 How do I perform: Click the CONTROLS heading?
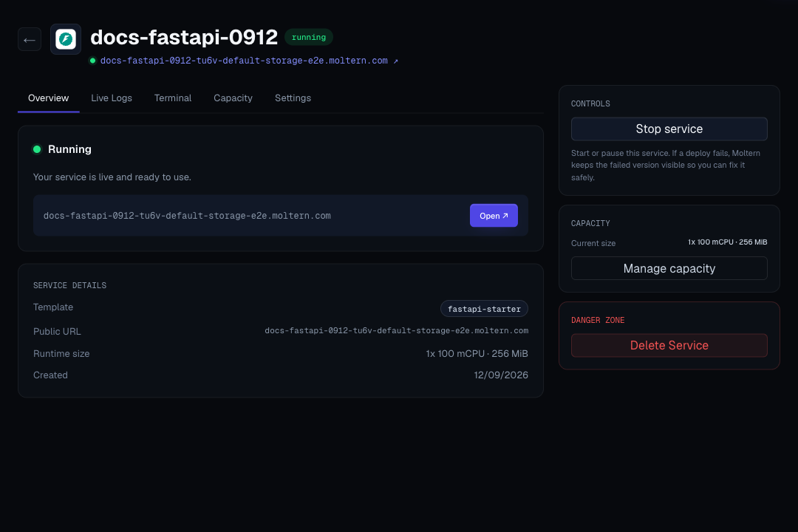coord(590,104)
